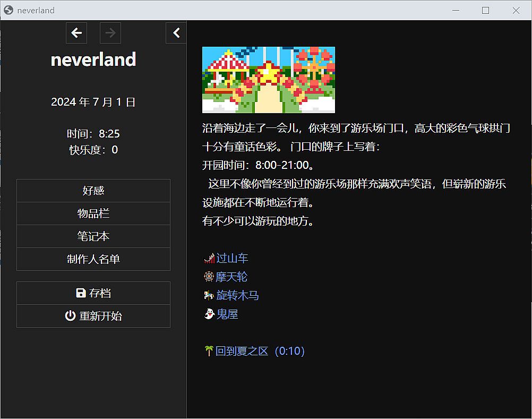Restart the game with 重新开始
This screenshot has height=419, width=532.
[93, 316]
